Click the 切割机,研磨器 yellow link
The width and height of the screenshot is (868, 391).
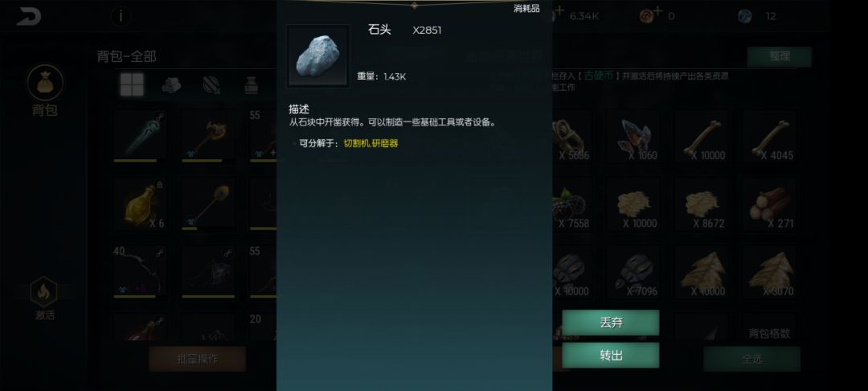(x=371, y=143)
